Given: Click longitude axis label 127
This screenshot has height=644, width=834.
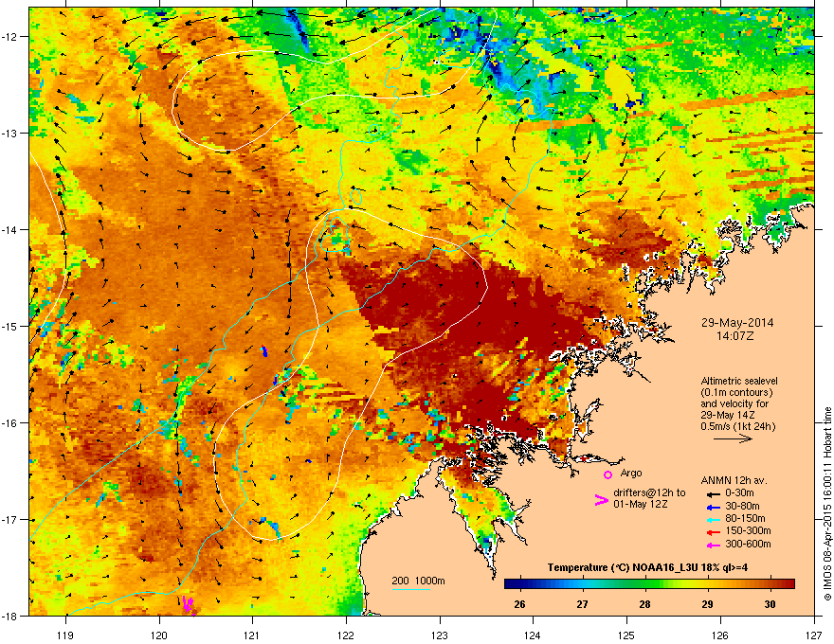Looking at the screenshot, I should [x=814, y=635].
